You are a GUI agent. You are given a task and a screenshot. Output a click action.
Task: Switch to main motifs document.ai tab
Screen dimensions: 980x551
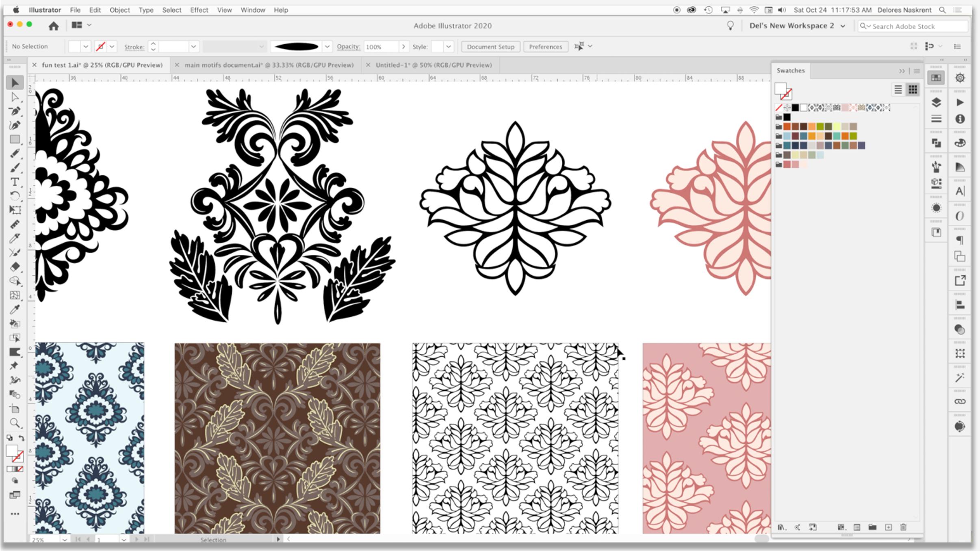point(269,65)
